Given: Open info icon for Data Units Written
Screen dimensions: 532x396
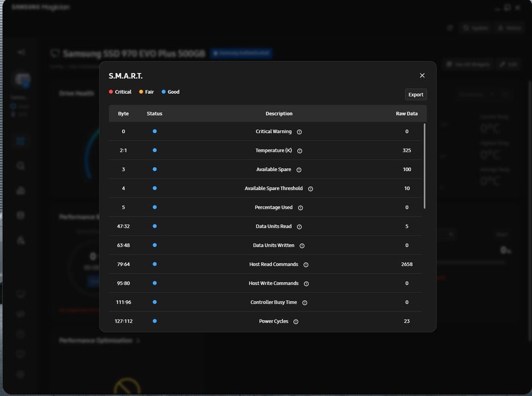Looking at the screenshot, I should pos(302,246).
